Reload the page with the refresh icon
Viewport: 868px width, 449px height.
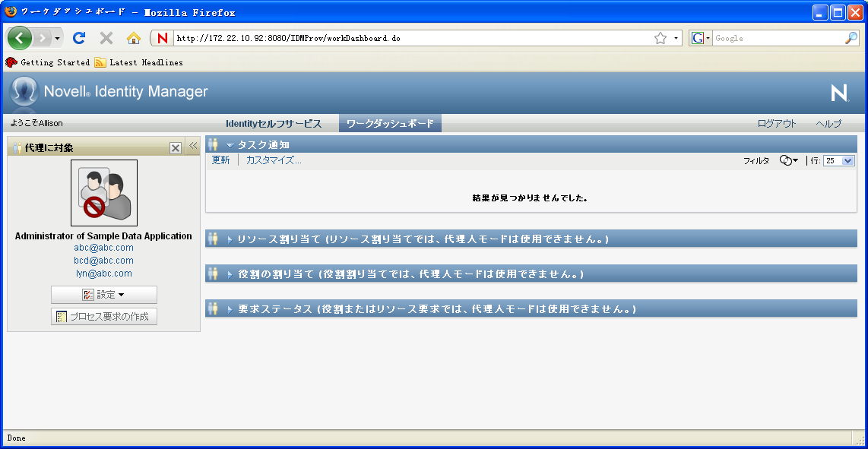(x=79, y=38)
